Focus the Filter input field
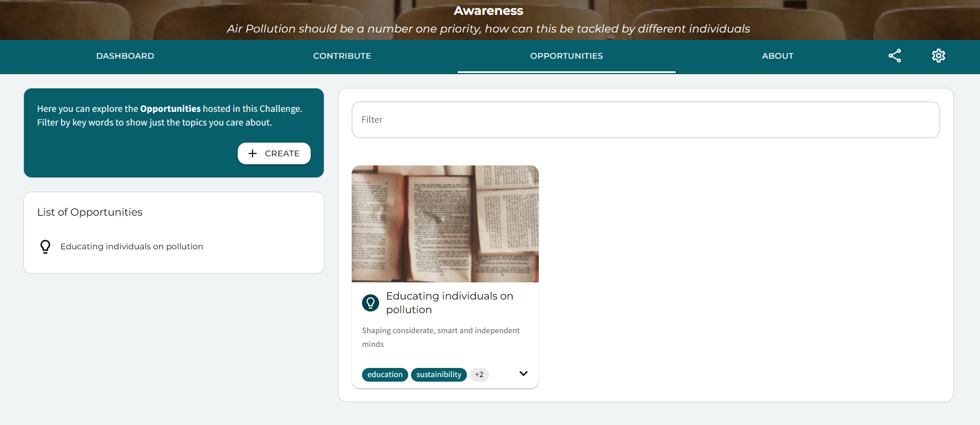 point(645,120)
